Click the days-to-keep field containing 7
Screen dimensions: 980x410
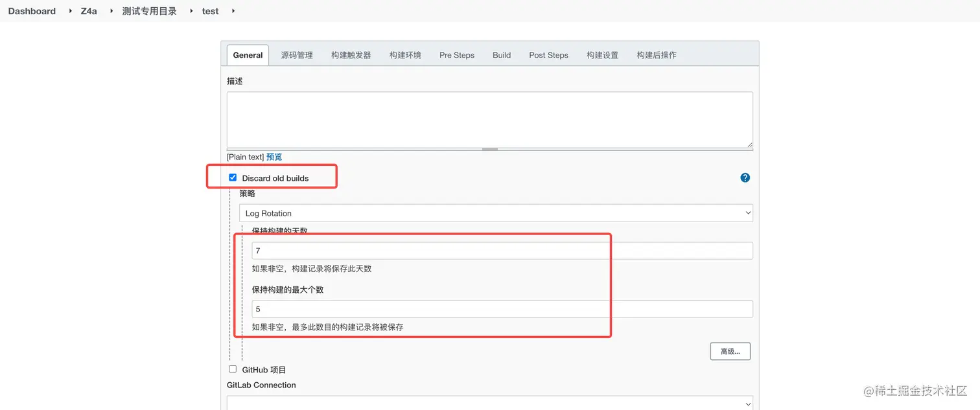point(502,251)
